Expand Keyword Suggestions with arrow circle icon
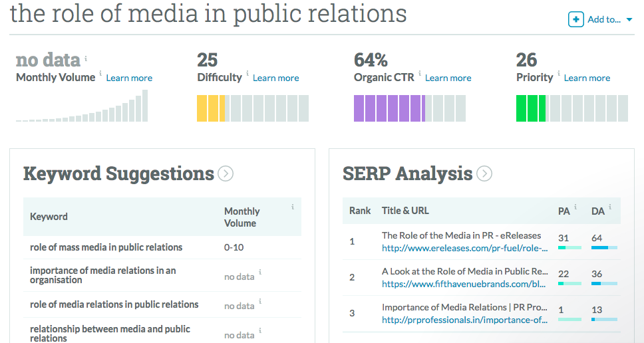This screenshot has height=343, width=644. tap(226, 174)
